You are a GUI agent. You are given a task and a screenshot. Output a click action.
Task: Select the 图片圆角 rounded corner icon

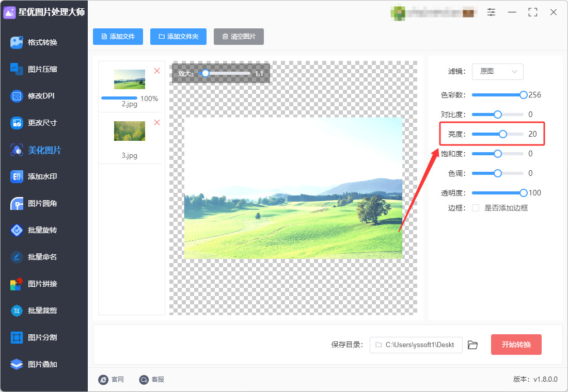click(x=17, y=203)
